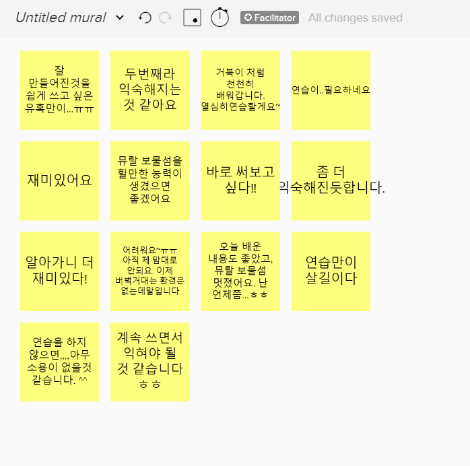Select the sticky note 알아가니 더 재미있다!

click(x=59, y=271)
